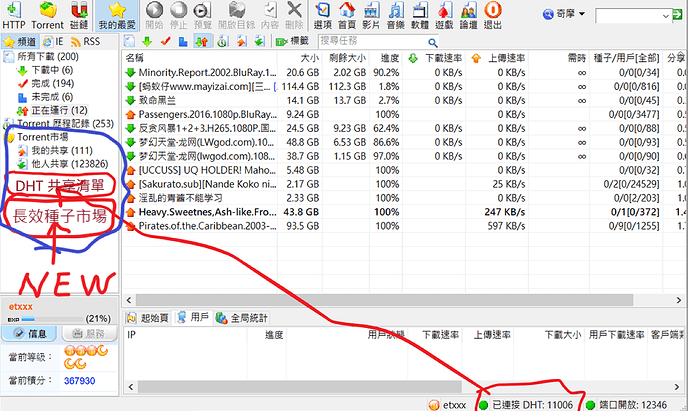Viewport: 690px width, 411px height.
Task: Switch to the 起始頁 start page tab
Action: point(148,318)
